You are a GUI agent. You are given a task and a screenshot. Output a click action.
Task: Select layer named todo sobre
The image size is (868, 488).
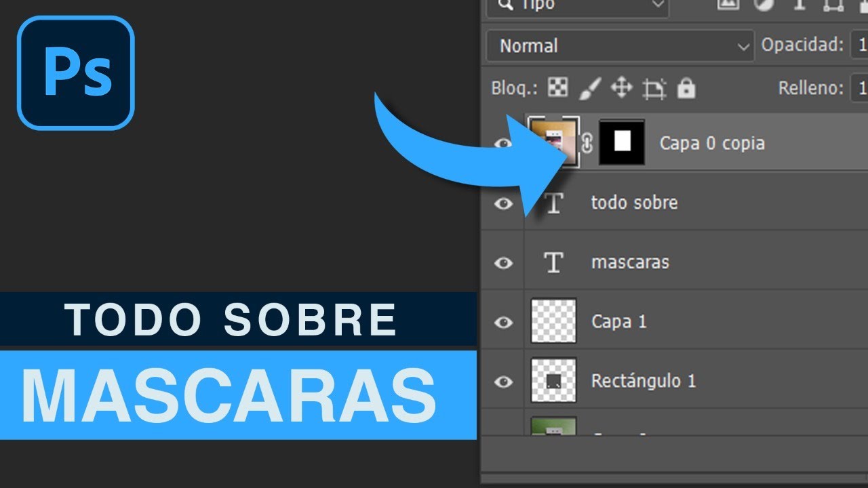click(x=634, y=203)
